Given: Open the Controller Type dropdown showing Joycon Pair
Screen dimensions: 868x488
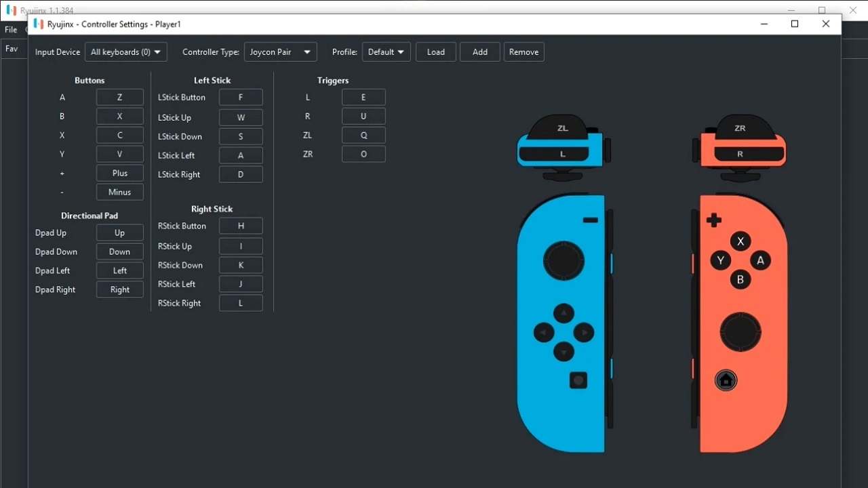Looking at the screenshot, I should 280,52.
